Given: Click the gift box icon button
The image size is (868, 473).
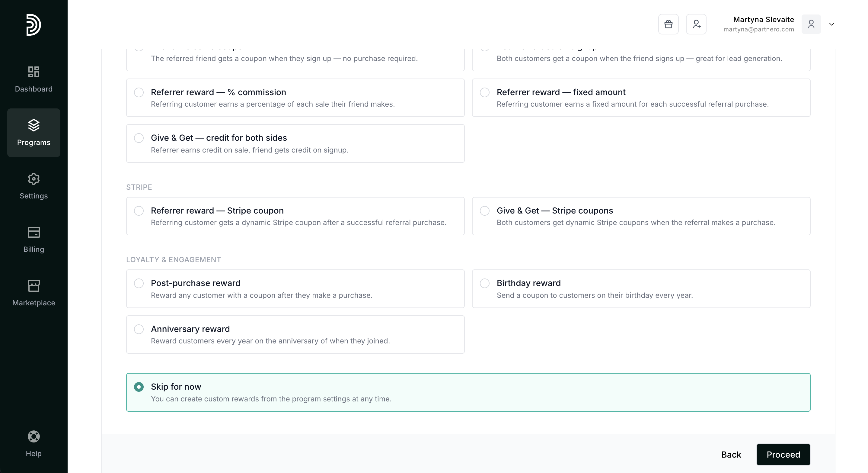Looking at the screenshot, I should pos(668,24).
